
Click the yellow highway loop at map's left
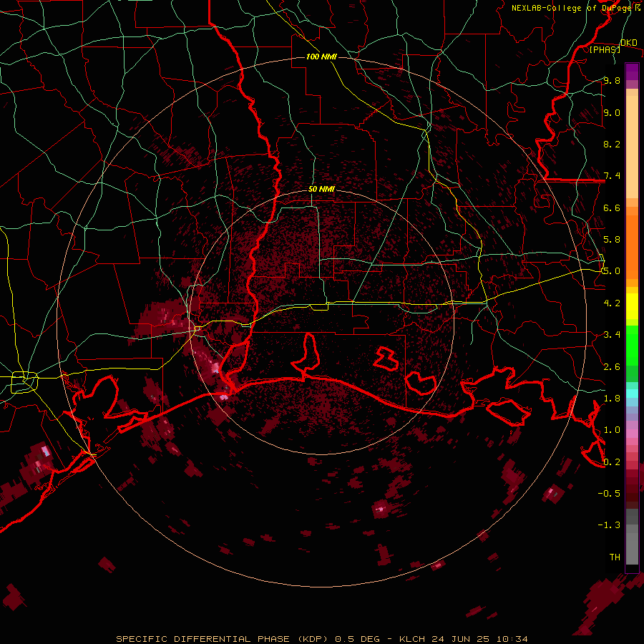pos(24,382)
